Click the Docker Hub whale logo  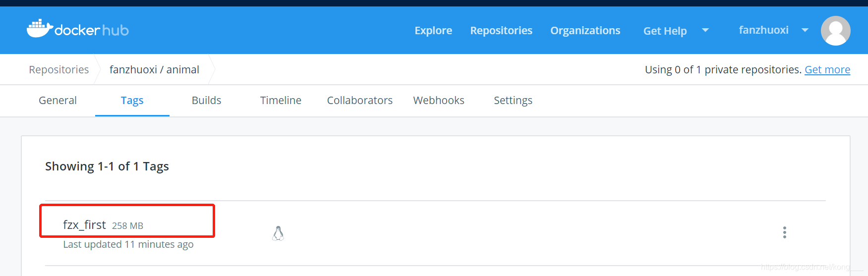coord(77,29)
